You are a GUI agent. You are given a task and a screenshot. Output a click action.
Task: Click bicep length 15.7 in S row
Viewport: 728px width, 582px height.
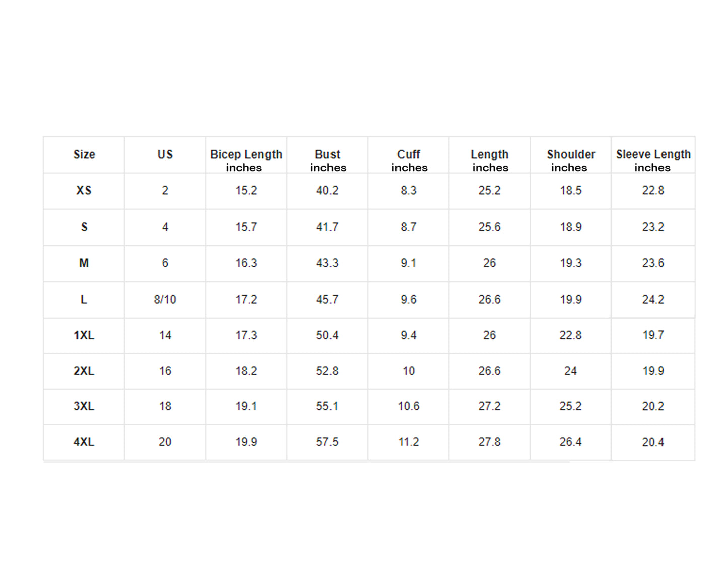[246, 227]
